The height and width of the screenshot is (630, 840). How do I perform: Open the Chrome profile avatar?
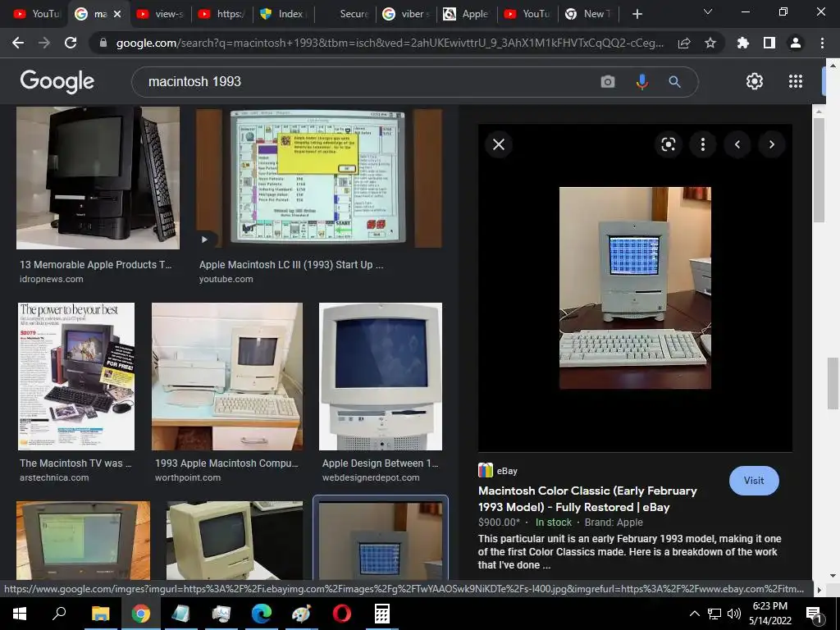pyautogui.click(x=796, y=43)
